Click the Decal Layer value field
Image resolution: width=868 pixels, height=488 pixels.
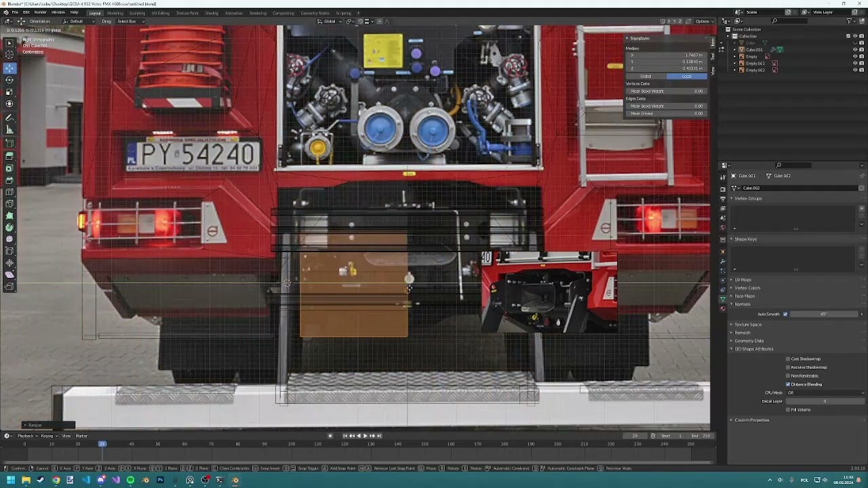[825, 401]
